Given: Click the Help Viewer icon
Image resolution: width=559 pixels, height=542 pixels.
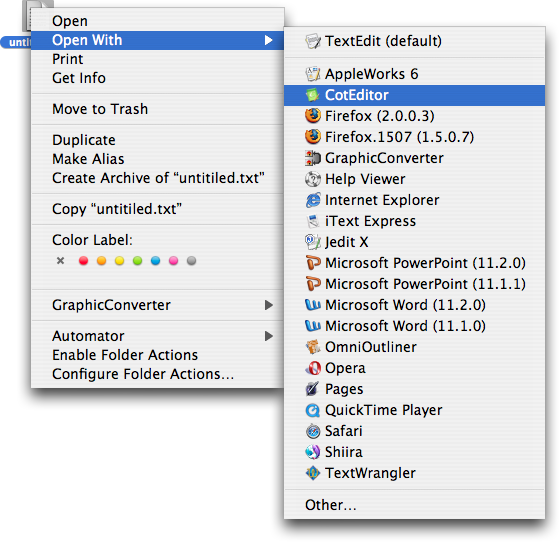Looking at the screenshot, I should coord(313,179).
